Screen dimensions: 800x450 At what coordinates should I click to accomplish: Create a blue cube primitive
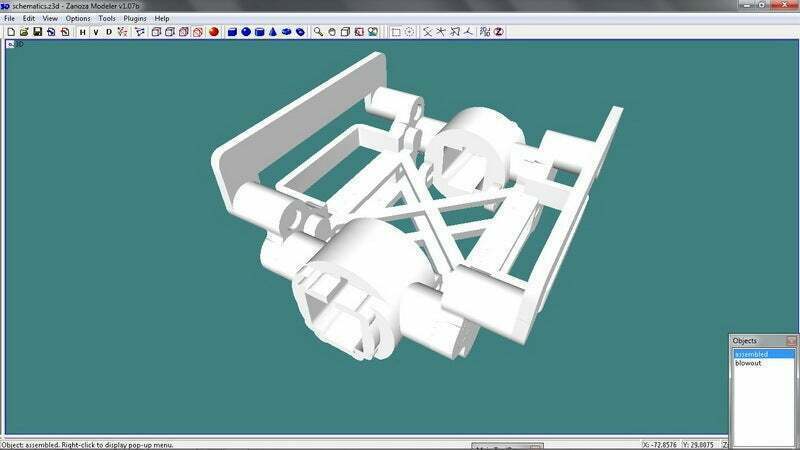coord(232,32)
